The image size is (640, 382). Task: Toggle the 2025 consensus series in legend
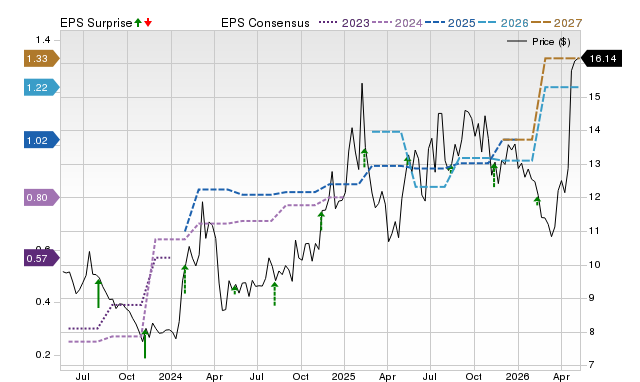tap(450, 23)
